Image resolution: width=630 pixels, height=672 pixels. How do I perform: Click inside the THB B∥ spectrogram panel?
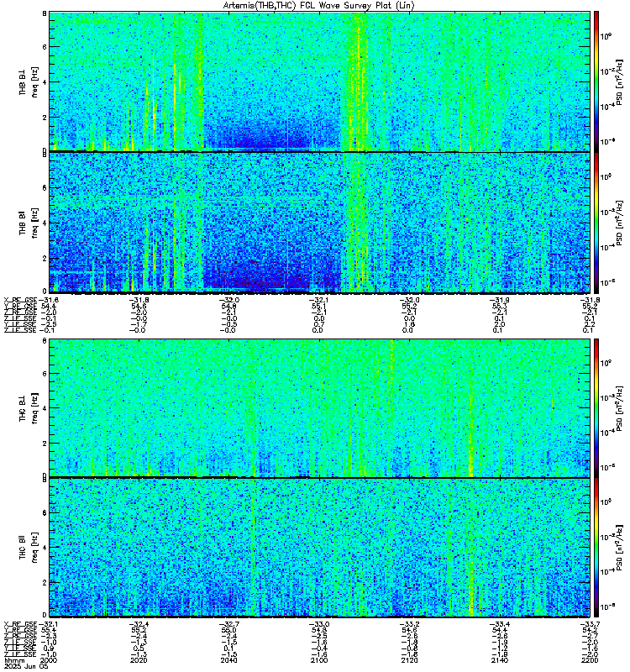319,223
